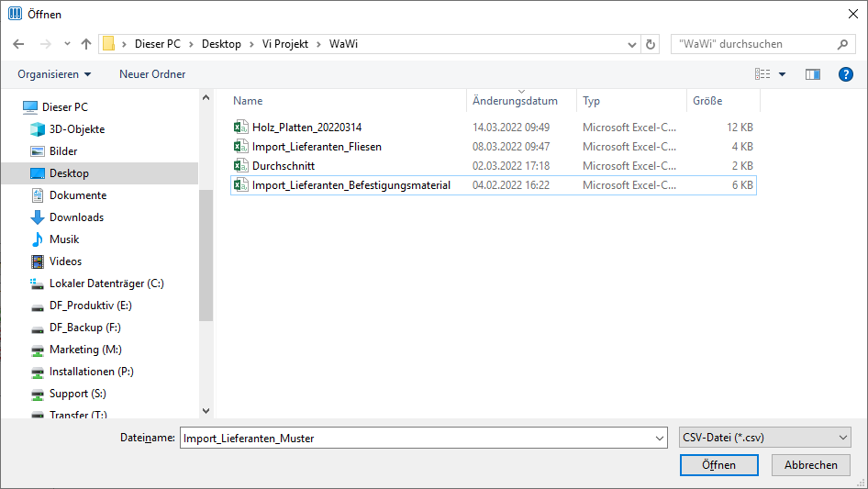Viewport: 868px width, 489px height.
Task: Select the 3D-Objekte folder
Action: point(77,129)
